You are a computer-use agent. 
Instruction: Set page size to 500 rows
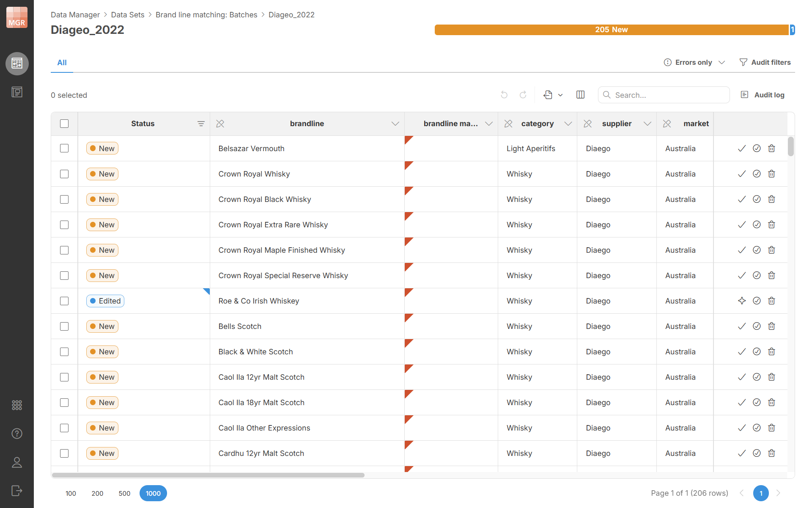(x=124, y=493)
